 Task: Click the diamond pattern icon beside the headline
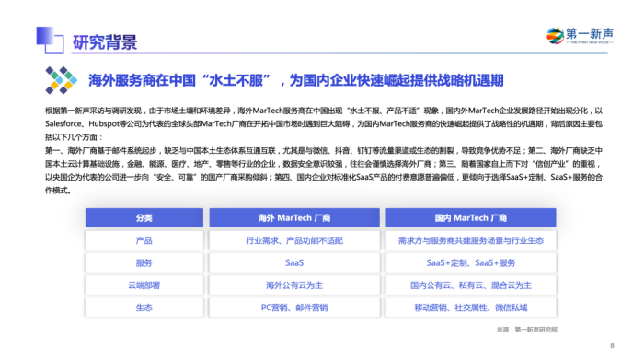click(61, 80)
